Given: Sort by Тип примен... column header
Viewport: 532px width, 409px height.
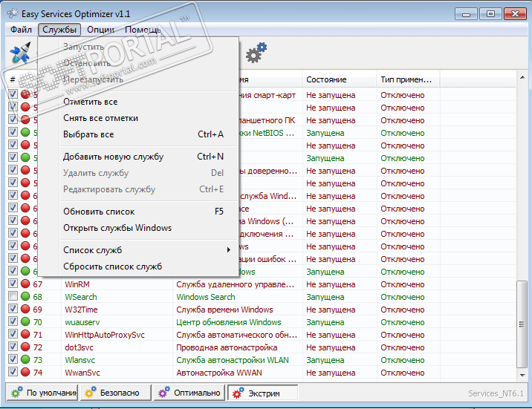Looking at the screenshot, I should point(408,79).
